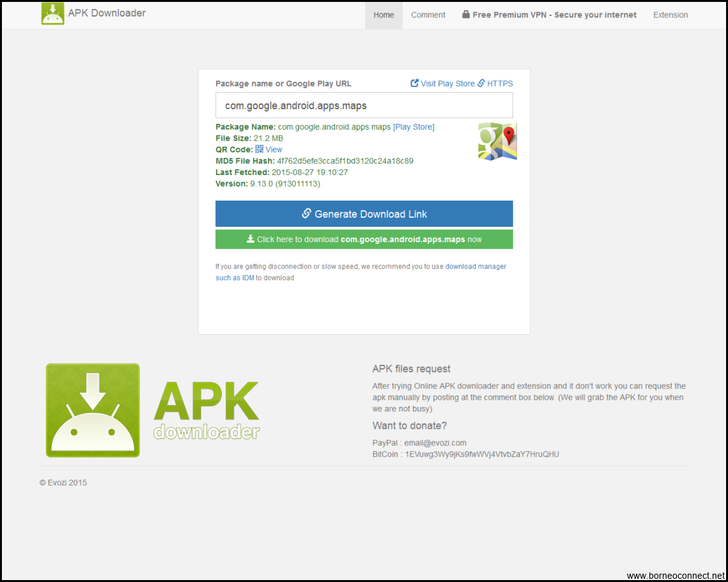The width and height of the screenshot is (728, 582).
Task: Open the Home tab in navbar
Action: (x=383, y=15)
